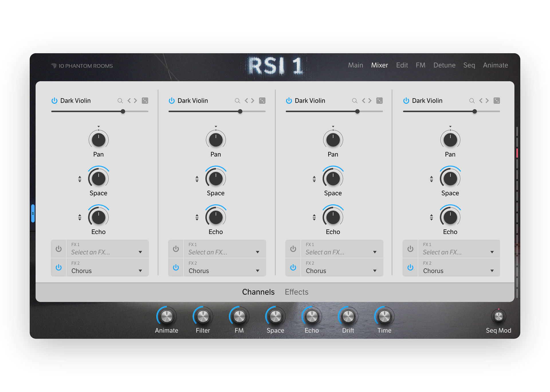Show the Effects view
Screen dimensions: 550x392
coord(296,292)
